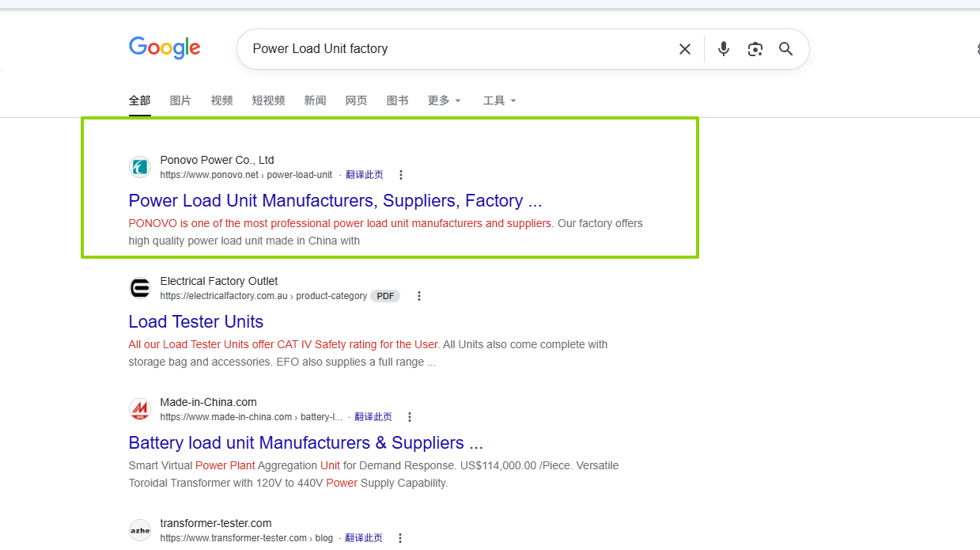This screenshot has width=980, height=550.
Task: Switch to the 图书 tab
Action: point(397,101)
